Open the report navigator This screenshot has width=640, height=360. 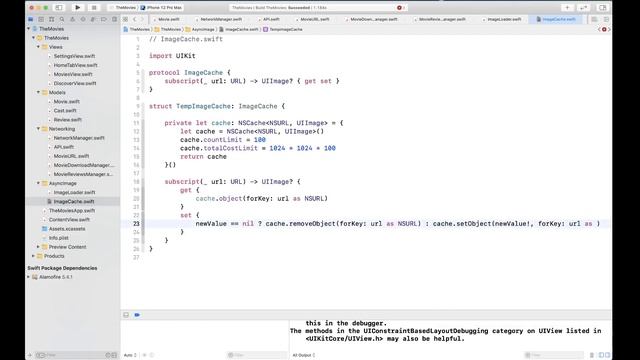(114, 19)
